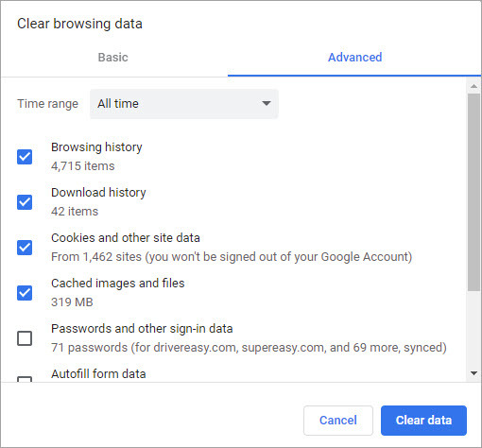The width and height of the screenshot is (482, 448).
Task: Enable Passwords and other sign-in data checkbox
Action: click(x=25, y=338)
